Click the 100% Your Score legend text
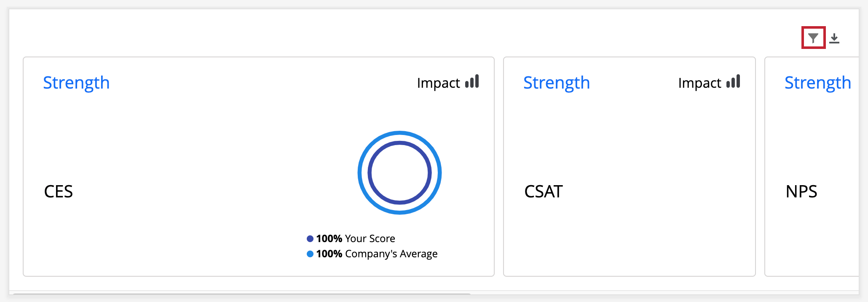Screen dimensions: 868x302 [x=356, y=239]
